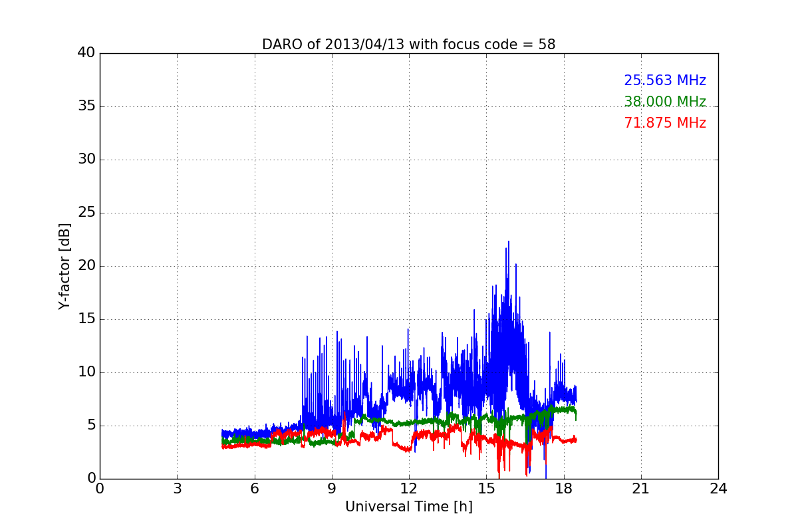The image size is (798, 532).
Task: Click the x-axis tick label 12
Action: pos(409,488)
